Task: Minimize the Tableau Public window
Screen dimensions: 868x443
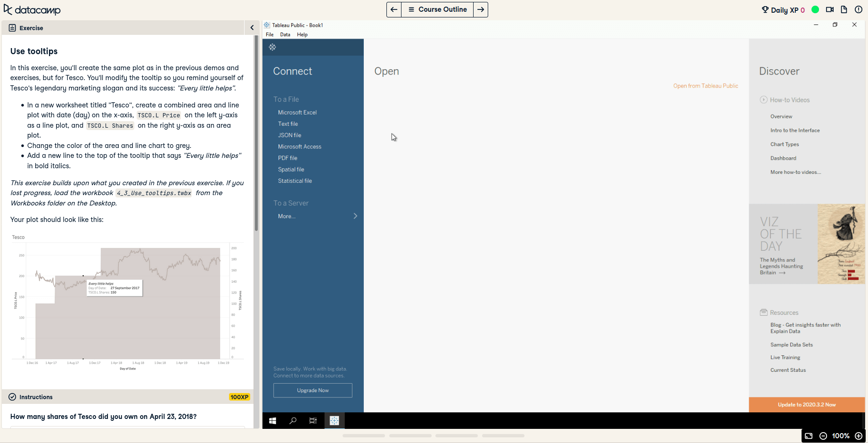Action: (x=816, y=25)
